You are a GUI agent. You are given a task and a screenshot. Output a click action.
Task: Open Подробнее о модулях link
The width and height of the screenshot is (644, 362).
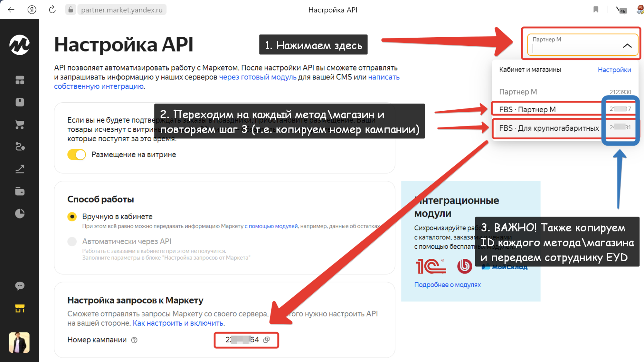448,284
